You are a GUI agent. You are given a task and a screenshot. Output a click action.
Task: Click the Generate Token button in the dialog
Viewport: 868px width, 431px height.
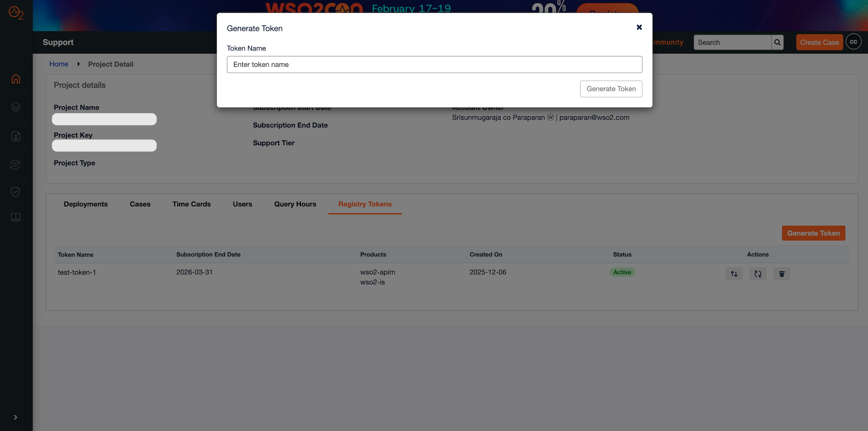pos(611,89)
